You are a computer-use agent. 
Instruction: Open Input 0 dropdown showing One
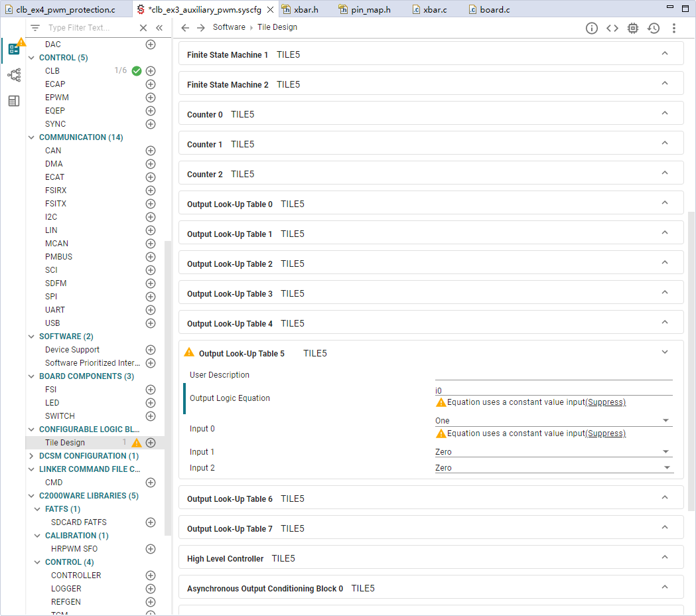[553, 420]
